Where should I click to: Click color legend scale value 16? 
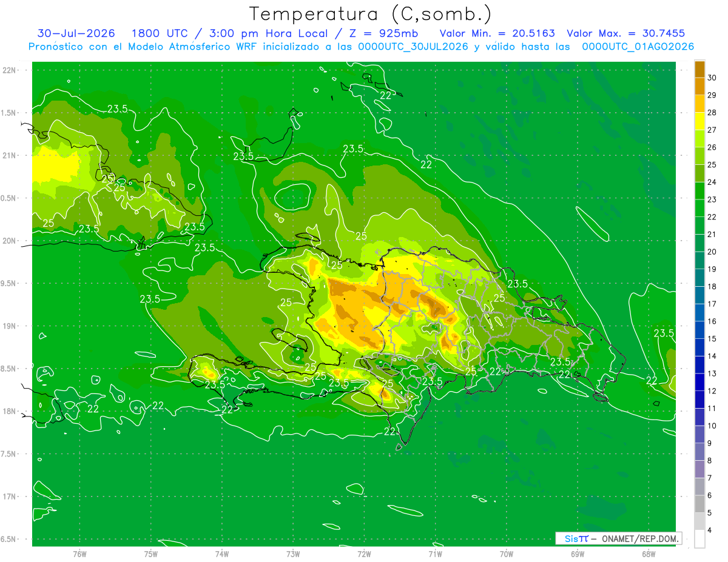pos(712,321)
